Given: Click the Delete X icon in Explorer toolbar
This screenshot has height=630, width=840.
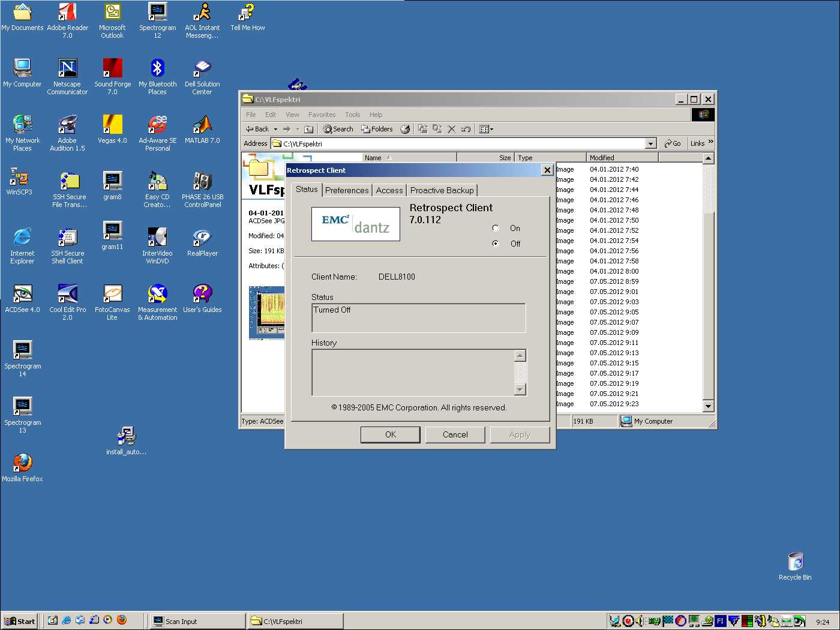Looking at the screenshot, I should pyautogui.click(x=451, y=129).
